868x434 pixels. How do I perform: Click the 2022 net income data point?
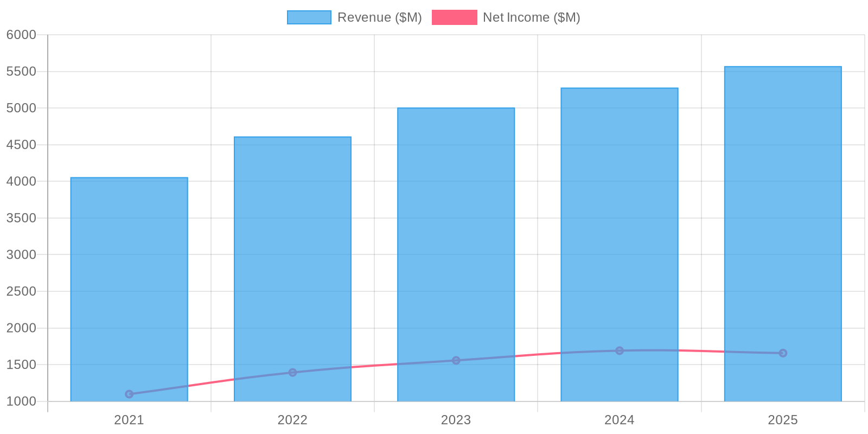pos(292,372)
